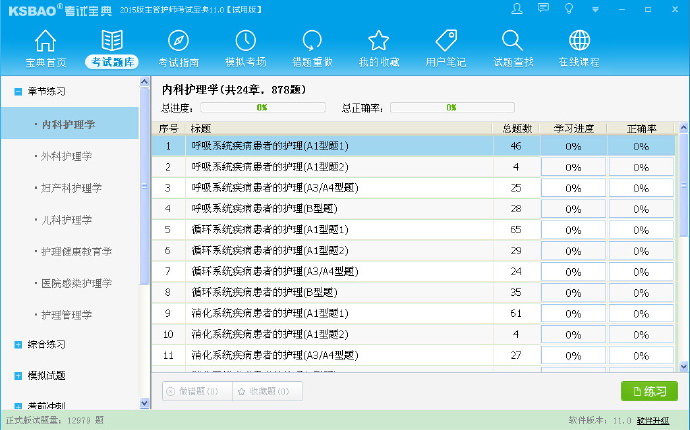Open the 试题查找 magnifier icon

512,40
